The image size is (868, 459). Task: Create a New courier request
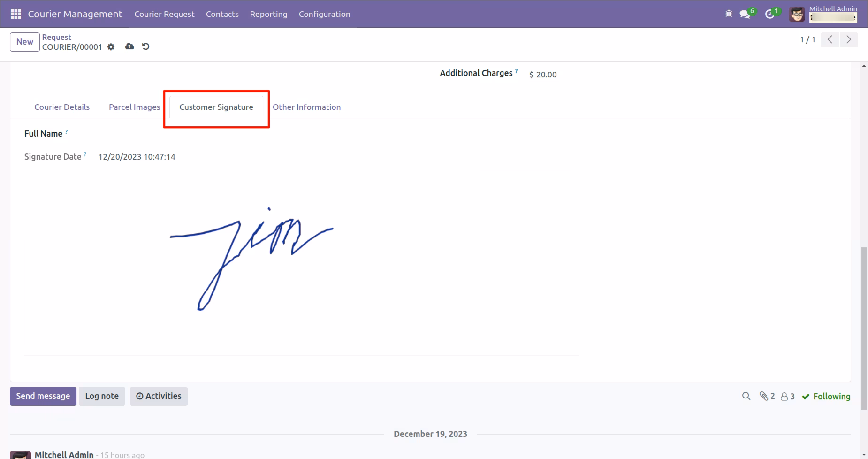tap(25, 42)
